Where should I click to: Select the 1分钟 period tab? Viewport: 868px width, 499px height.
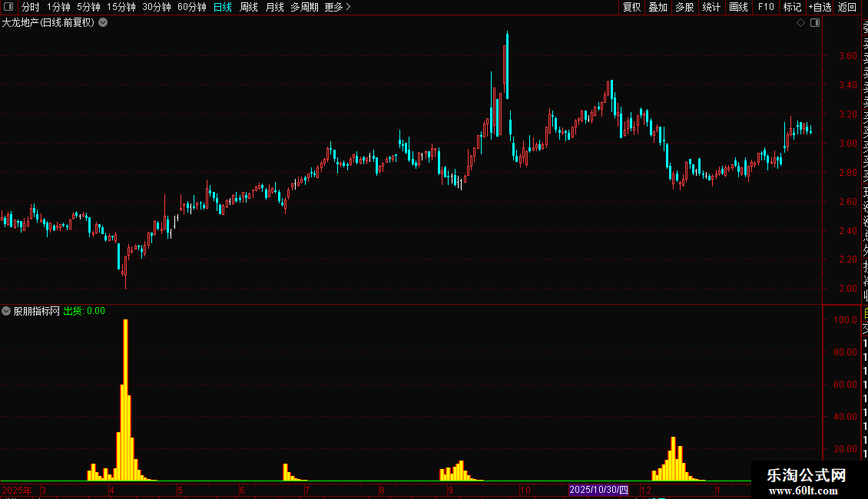coord(58,7)
